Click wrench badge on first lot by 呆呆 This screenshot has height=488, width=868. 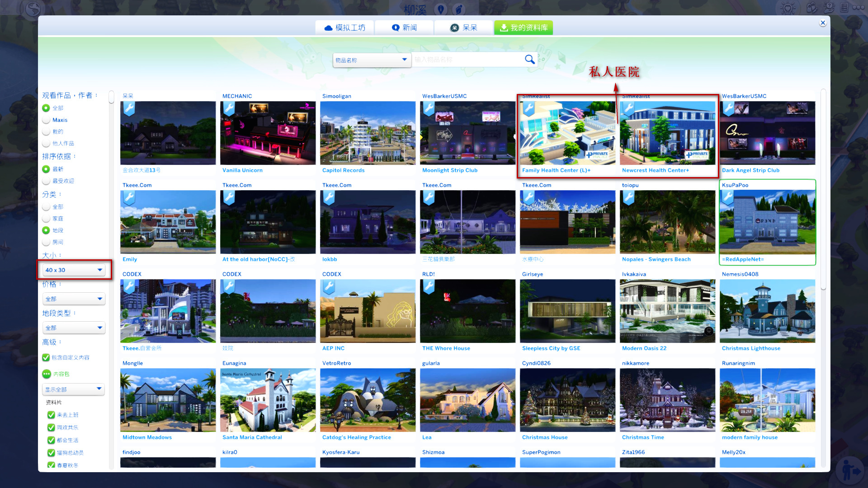coord(129,109)
